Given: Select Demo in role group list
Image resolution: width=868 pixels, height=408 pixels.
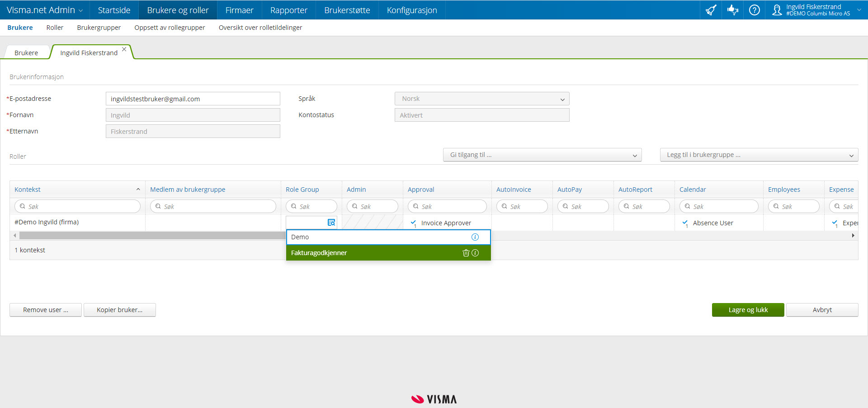Looking at the screenshot, I should 388,237.
